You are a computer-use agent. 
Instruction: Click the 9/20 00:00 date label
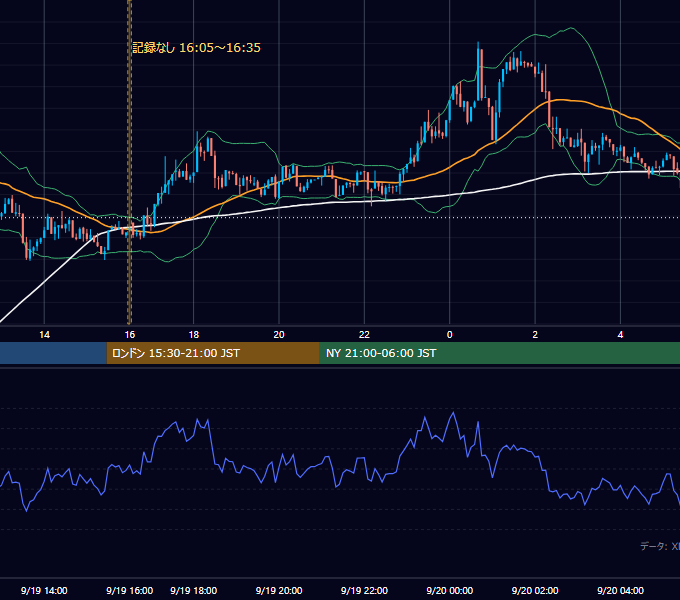coord(450,590)
